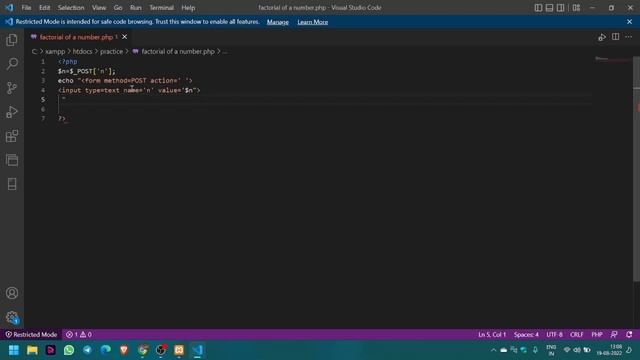
Task: Open the Search view in activity bar
Action: click(12, 64)
